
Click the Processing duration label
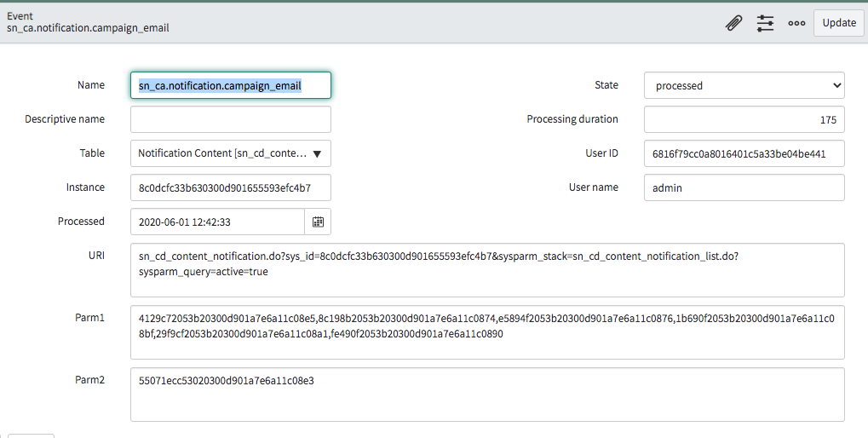pyautogui.click(x=572, y=119)
